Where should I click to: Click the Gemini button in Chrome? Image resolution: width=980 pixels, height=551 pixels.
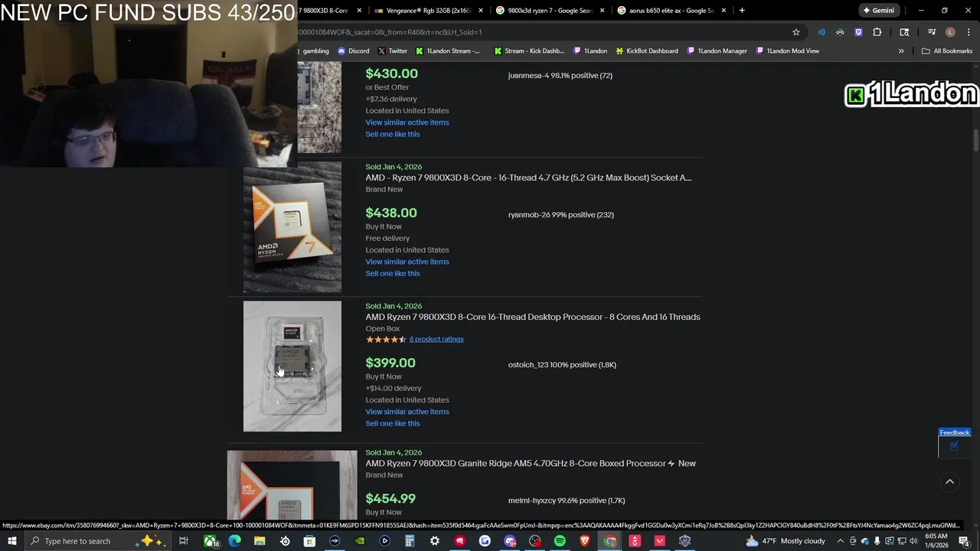point(878,10)
